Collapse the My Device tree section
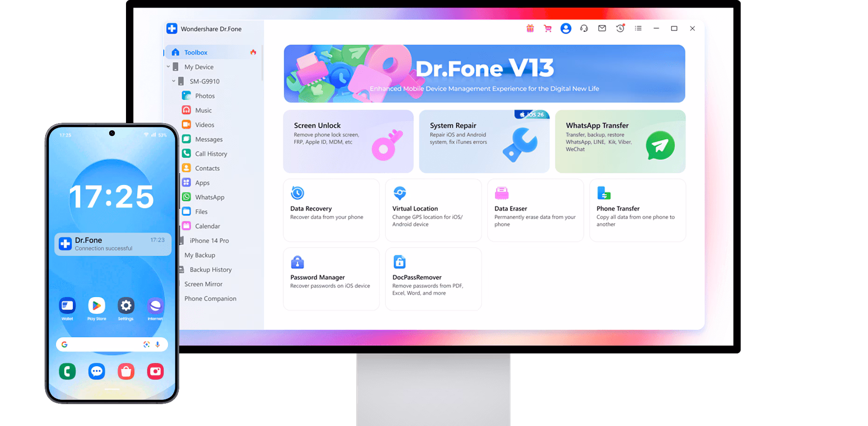Viewport: 868px width, 426px height. 168,67
